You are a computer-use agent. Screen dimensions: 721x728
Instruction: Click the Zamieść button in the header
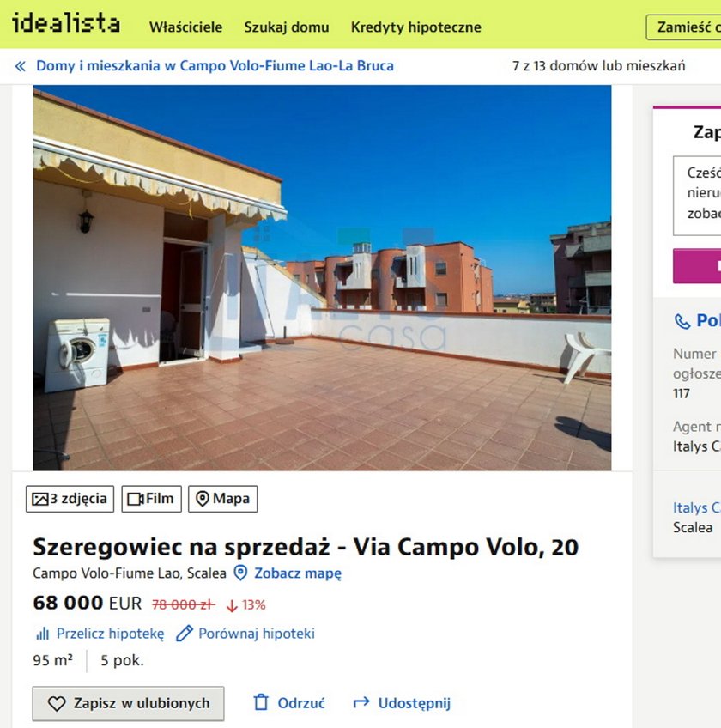click(683, 27)
